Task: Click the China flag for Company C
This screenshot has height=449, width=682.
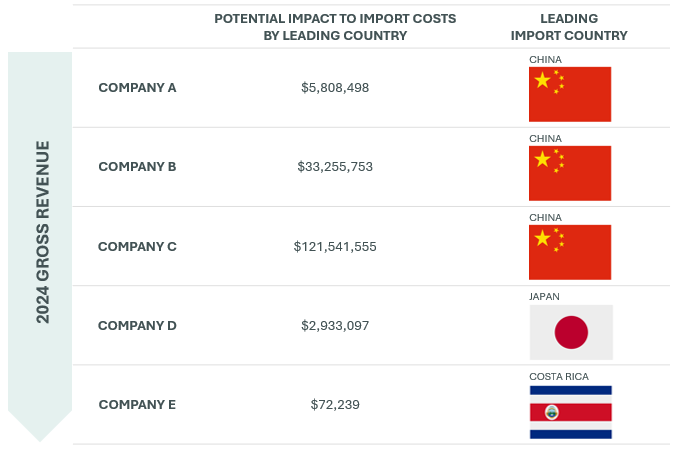Action: tap(570, 252)
